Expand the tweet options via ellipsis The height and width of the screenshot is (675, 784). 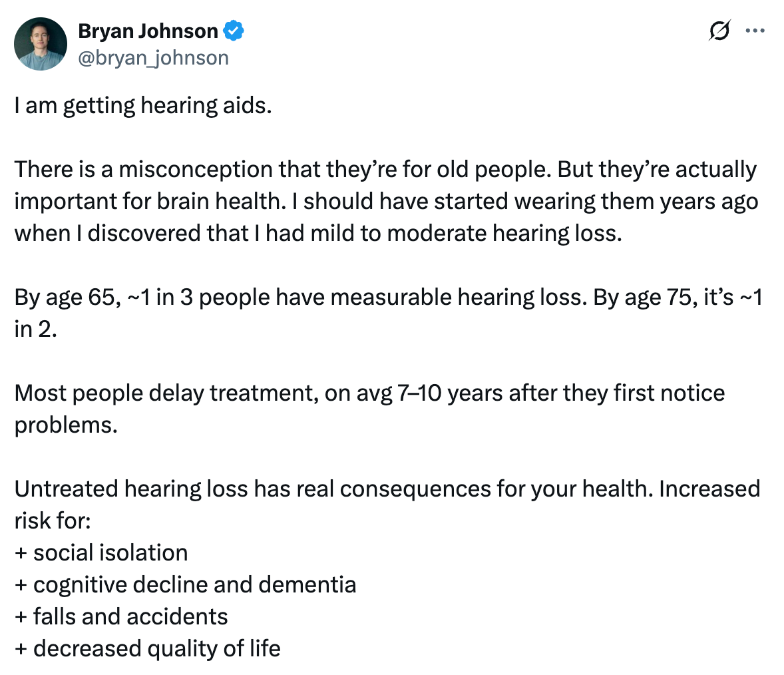click(x=755, y=29)
